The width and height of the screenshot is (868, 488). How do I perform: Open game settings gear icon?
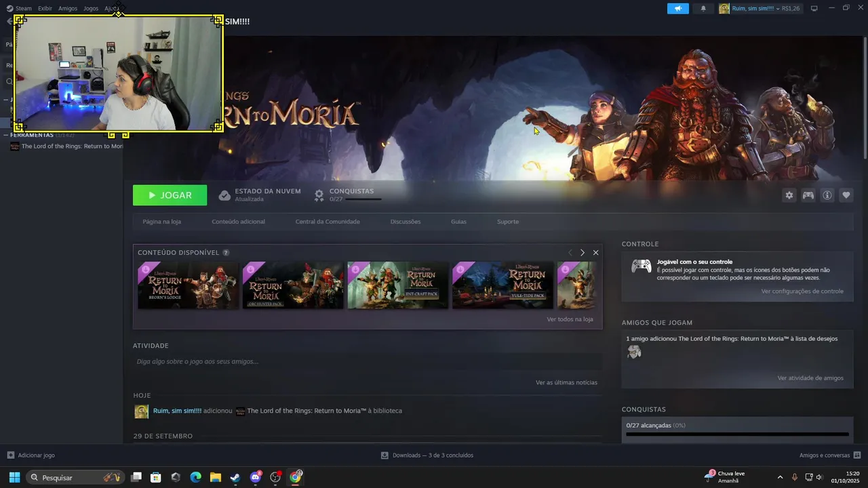click(789, 195)
